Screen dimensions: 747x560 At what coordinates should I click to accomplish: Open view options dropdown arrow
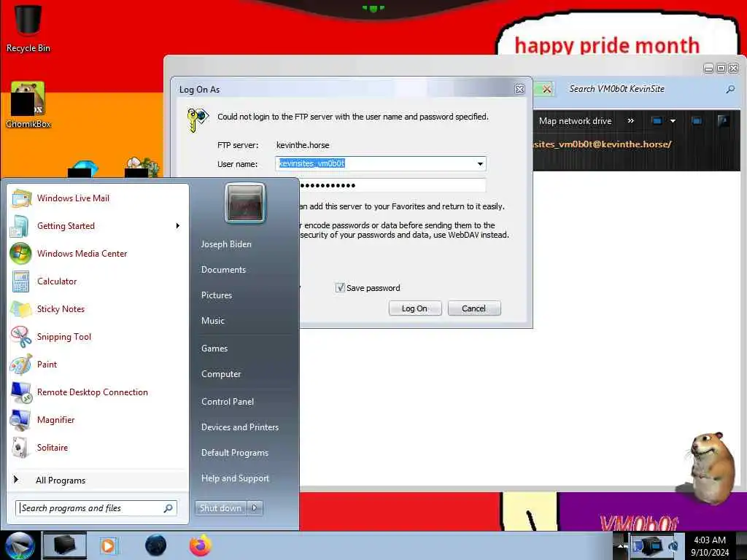[673, 121]
